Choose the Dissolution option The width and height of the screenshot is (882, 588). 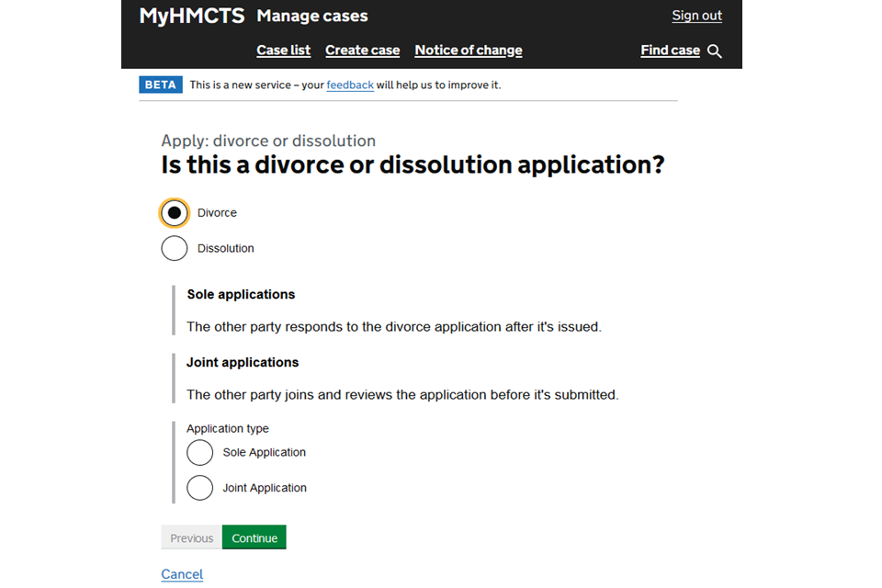pos(175,249)
